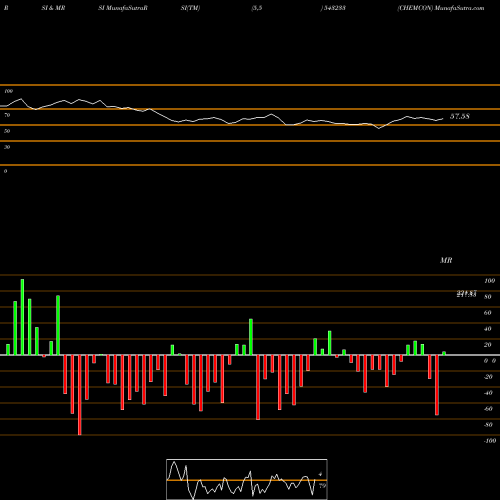Click the MR axis label -80
Viewport: 500px width, 500px height.
(x=488, y=425)
